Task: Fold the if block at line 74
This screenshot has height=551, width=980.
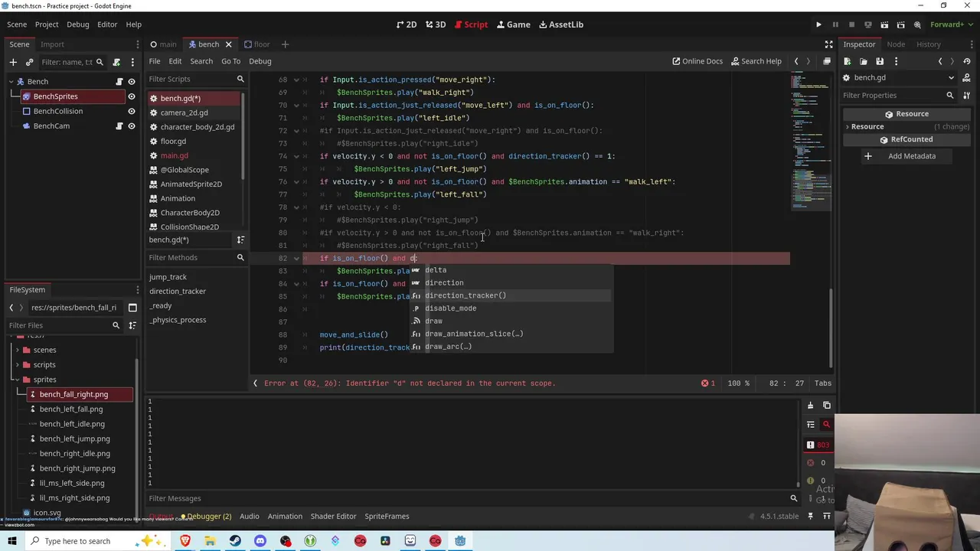Action: [x=297, y=156]
